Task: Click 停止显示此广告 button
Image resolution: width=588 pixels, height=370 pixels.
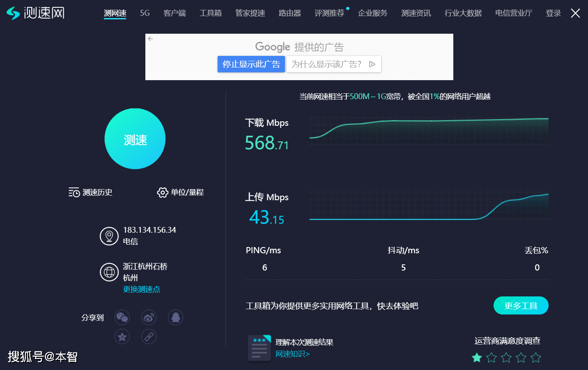Action: [x=251, y=64]
